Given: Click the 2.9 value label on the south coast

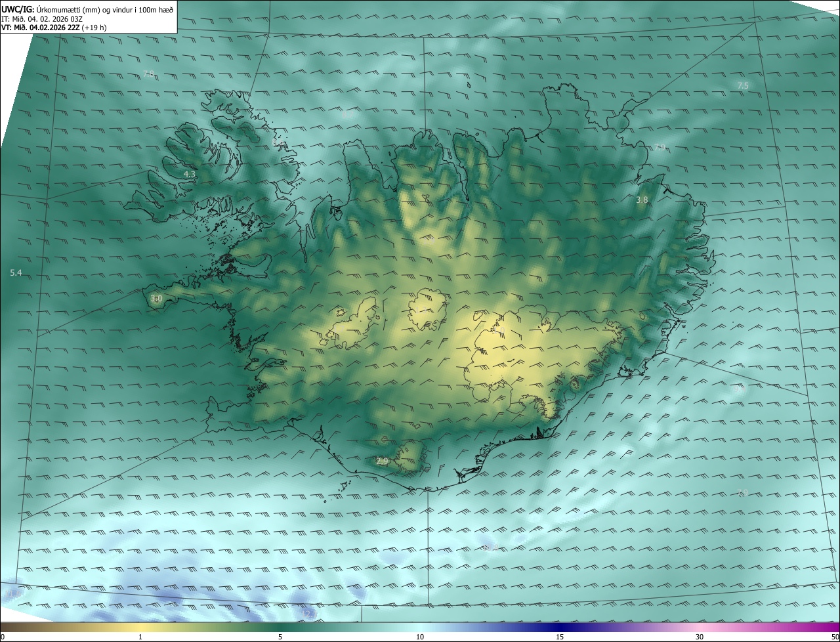Looking at the screenshot, I should (x=382, y=462).
